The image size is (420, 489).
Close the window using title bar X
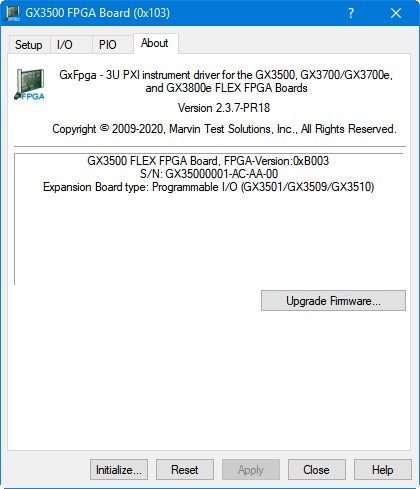tap(396, 13)
